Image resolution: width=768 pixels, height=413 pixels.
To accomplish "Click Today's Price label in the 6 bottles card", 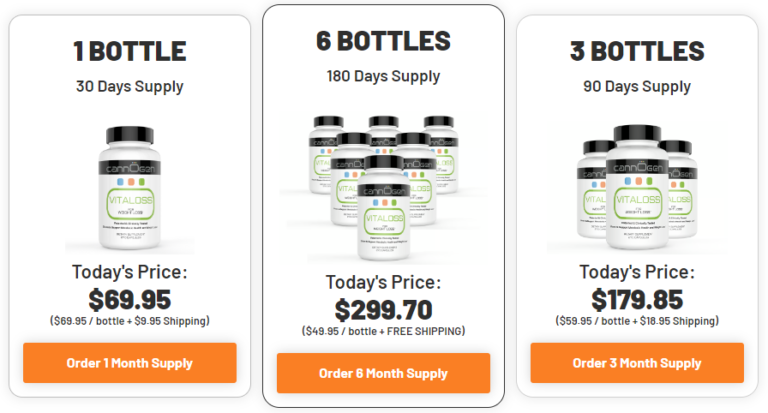I will [383, 281].
